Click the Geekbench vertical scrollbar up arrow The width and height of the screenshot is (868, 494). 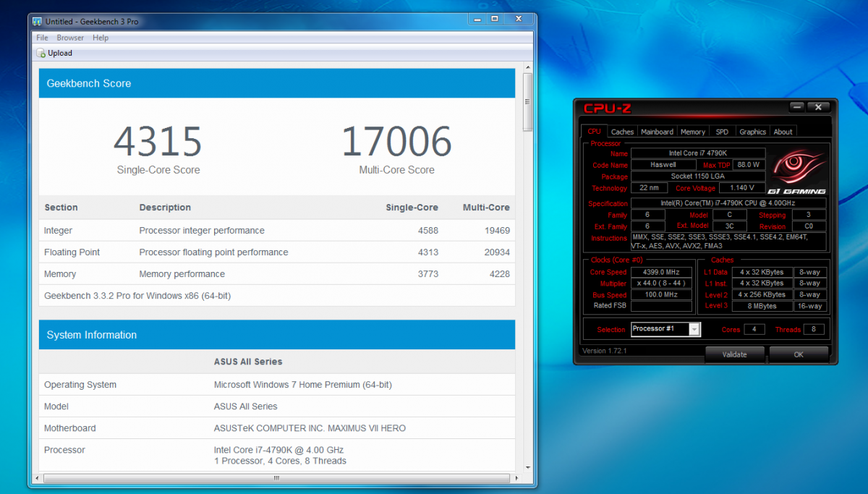tap(527, 67)
